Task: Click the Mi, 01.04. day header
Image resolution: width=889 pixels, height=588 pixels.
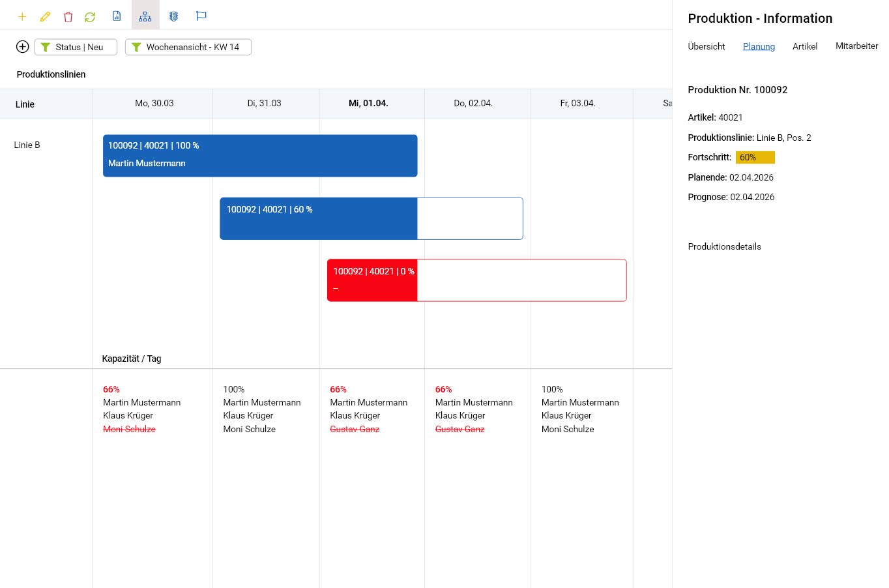Action: [368, 103]
